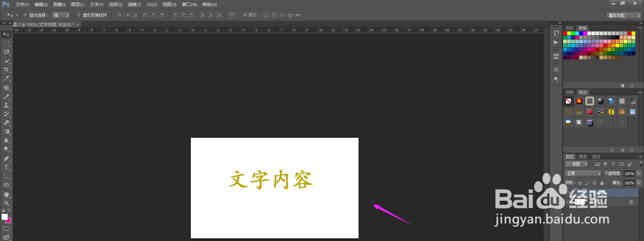
Task: Open the 图层(L) menu
Action: click(x=77, y=5)
